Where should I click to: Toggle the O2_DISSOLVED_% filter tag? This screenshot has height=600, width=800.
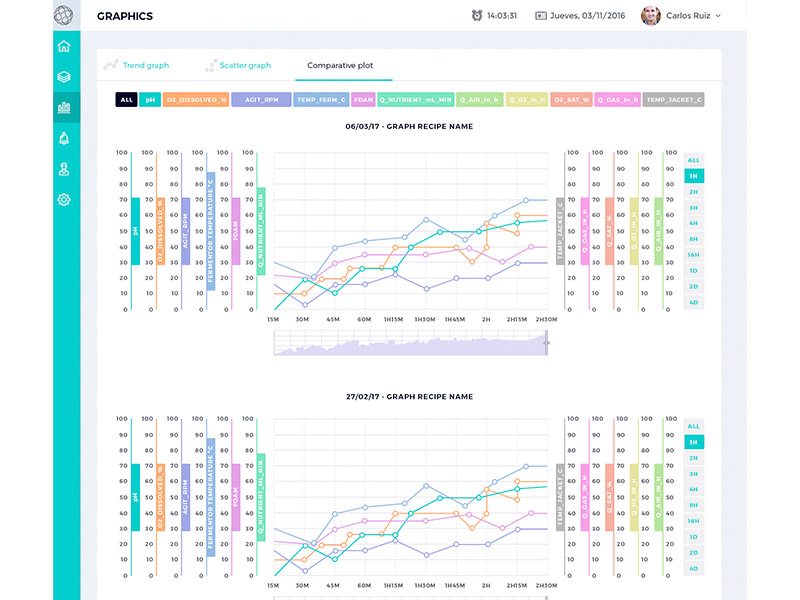tap(196, 99)
